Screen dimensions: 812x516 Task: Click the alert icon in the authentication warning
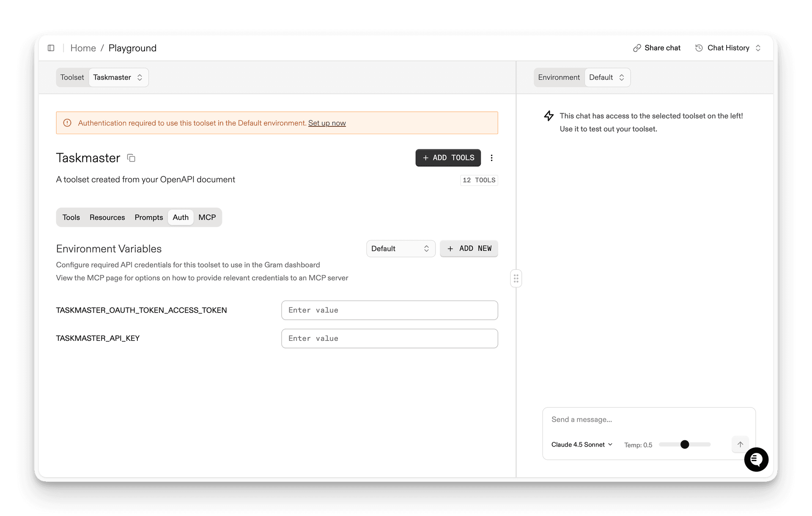coord(68,123)
